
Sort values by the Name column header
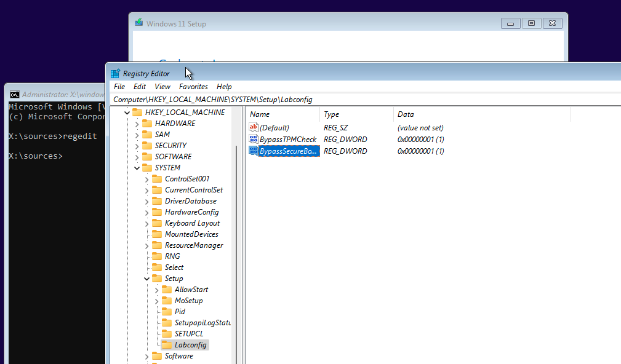click(283, 114)
